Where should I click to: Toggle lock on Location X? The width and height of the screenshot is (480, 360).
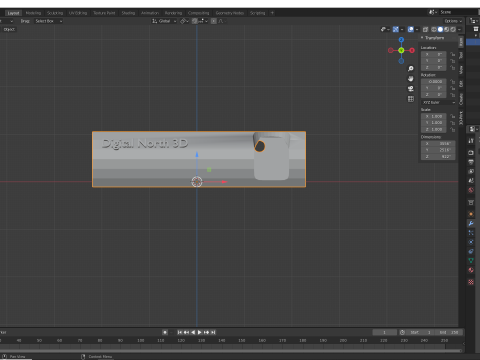[x=452, y=54]
